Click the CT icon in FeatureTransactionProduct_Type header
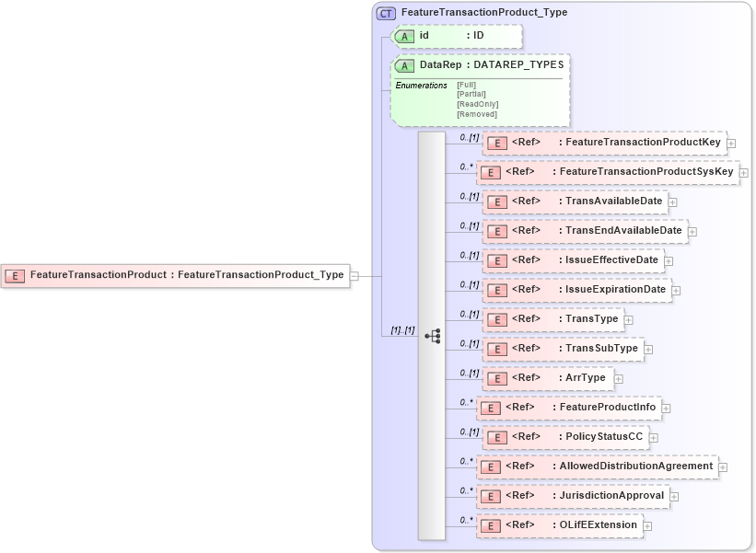This screenshot has height=553, width=756. pos(386,13)
